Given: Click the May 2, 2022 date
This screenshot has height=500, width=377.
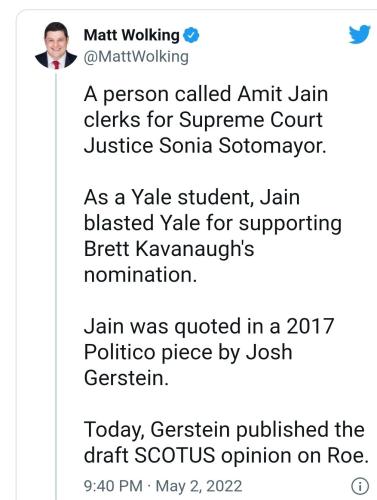Looking at the screenshot, I should [x=199, y=486].
